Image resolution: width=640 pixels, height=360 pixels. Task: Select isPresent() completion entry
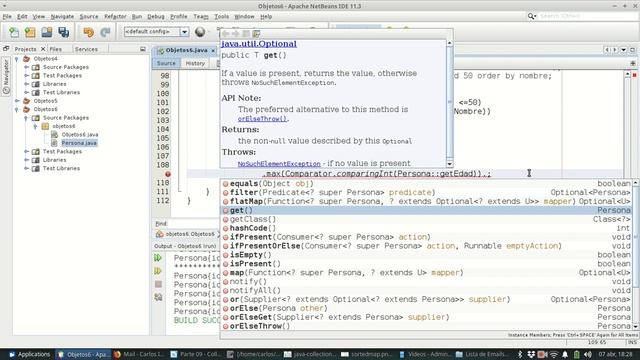(426, 264)
